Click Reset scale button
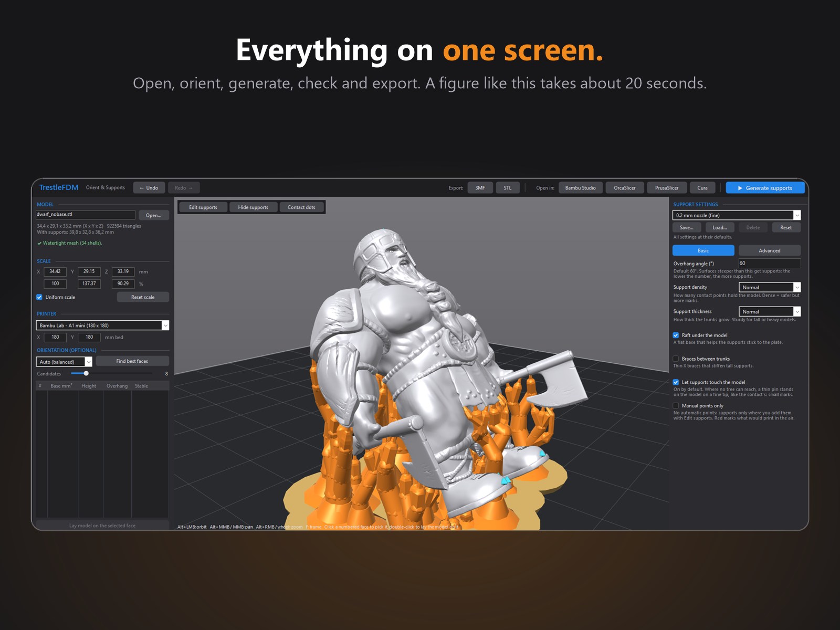 click(x=143, y=297)
